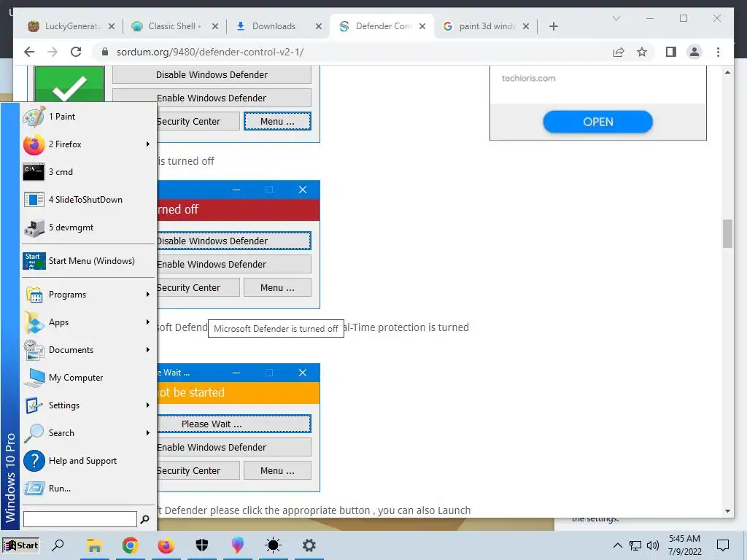The height and width of the screenshot is (560, 747).
Task: Open File Explorer from the taskbar
Action: click(94, 545)
